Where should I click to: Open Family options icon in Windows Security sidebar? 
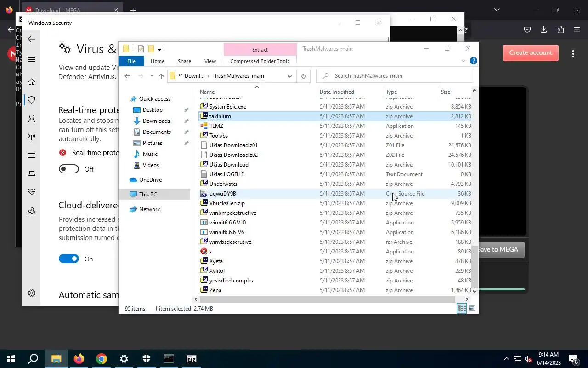tap(32, 211)
